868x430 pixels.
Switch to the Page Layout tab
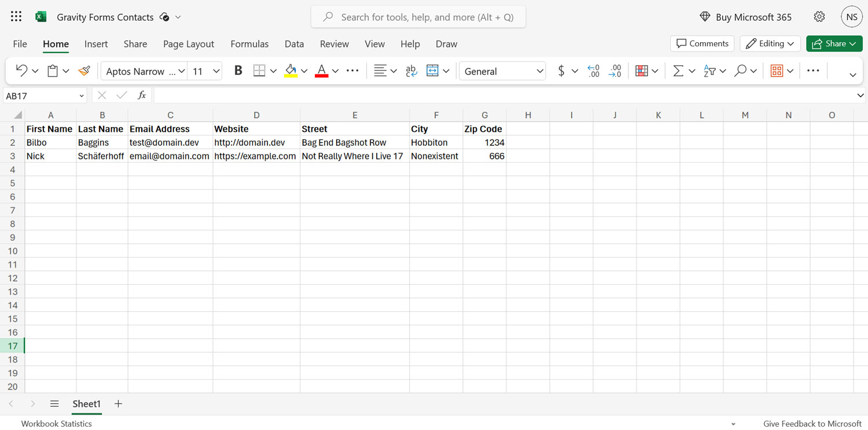click(189, 43)
